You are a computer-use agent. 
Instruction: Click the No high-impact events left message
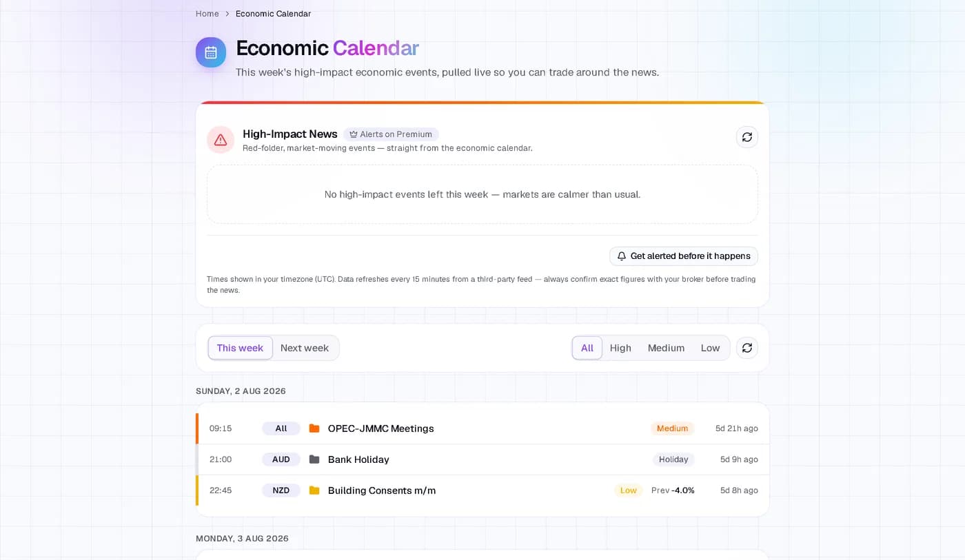(482, 194)
